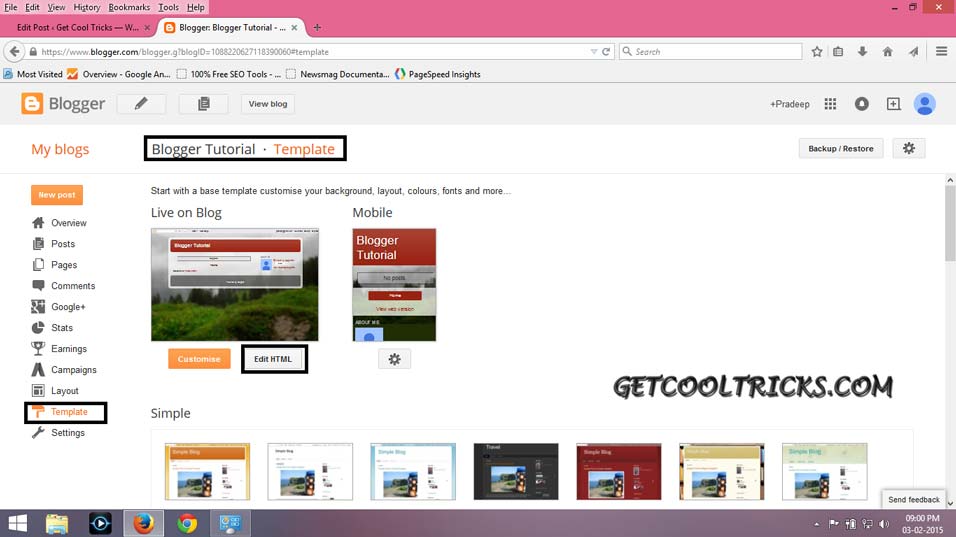Click the Send feedback button

[x=913, y=499]
